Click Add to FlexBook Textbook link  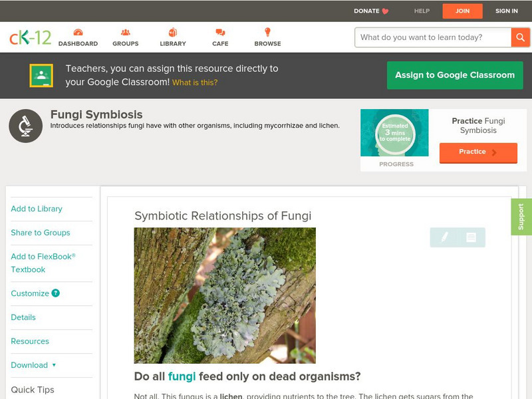pos(43,263)
